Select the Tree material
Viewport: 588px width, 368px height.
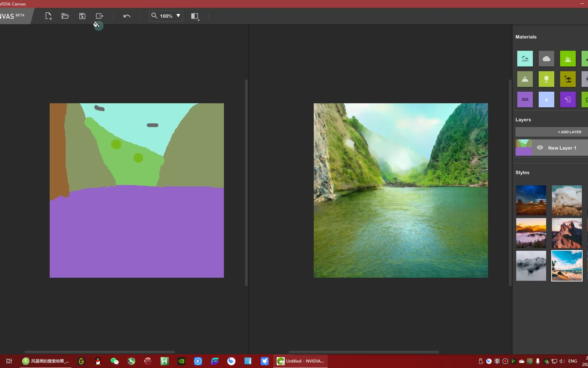coord(546,79)
